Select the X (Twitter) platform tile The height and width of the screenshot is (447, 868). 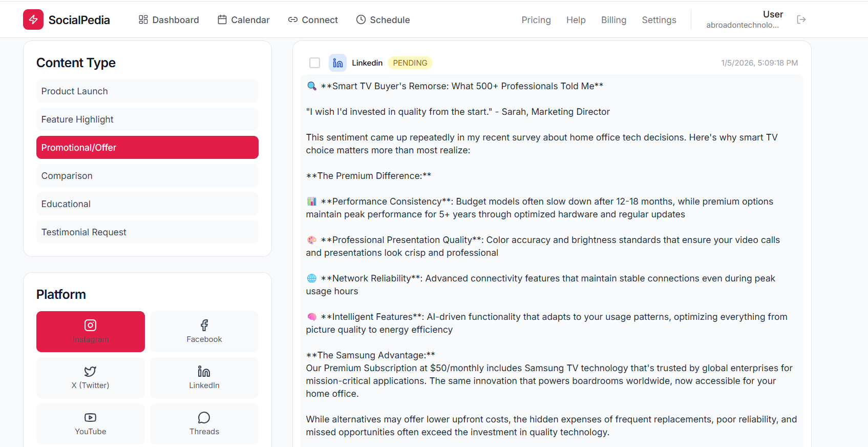(91, 378)
